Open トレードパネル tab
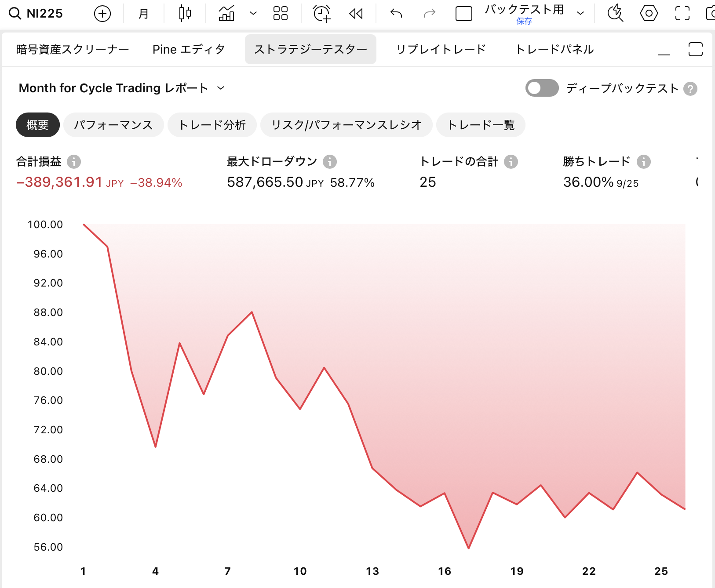Viewport: 715px width, 588px height. 554,49
